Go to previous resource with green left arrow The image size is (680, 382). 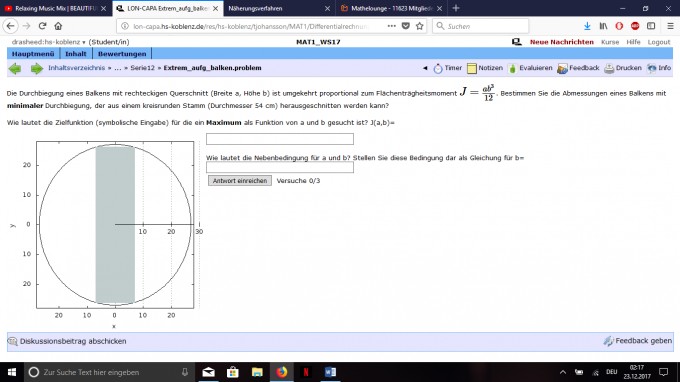coord(15,69)
